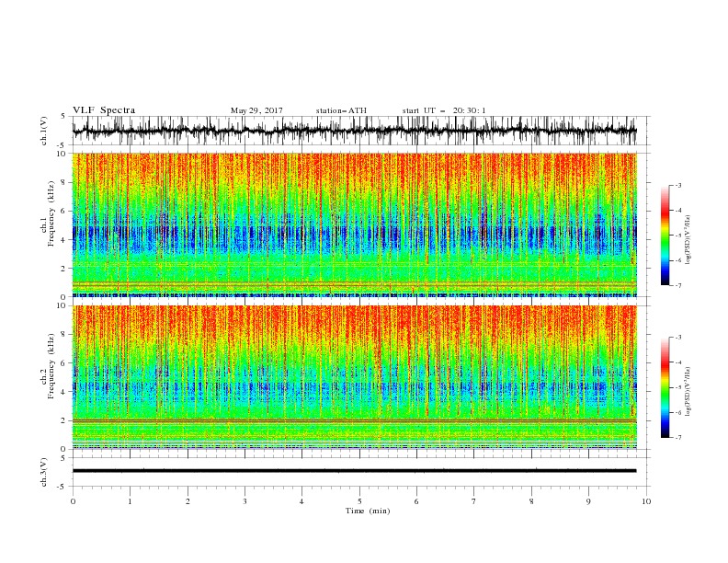The height and width of the screenshot is (563, 728).
Task: Click the time axis tick label '0'
Action: (x=73, y=501)
